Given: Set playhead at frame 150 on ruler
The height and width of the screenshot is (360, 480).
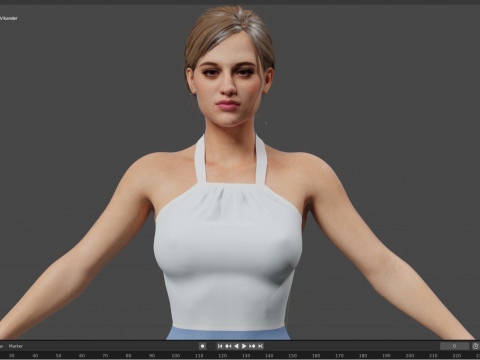Looking at the screenshot, I should [293, 356].
